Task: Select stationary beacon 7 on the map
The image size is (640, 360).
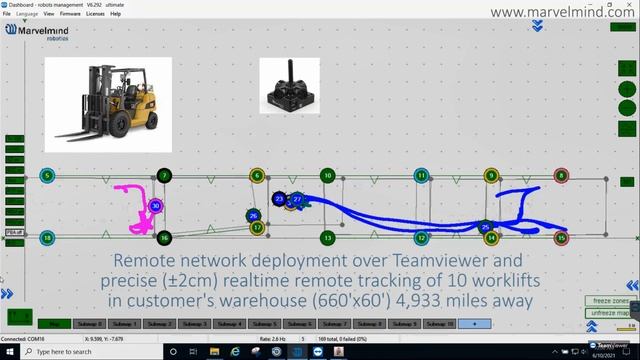Action: [164, 176]
